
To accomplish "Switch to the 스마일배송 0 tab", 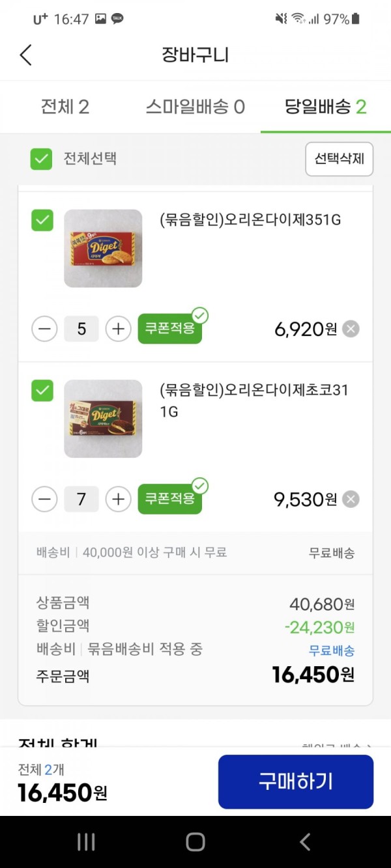I will click(195, 107).
